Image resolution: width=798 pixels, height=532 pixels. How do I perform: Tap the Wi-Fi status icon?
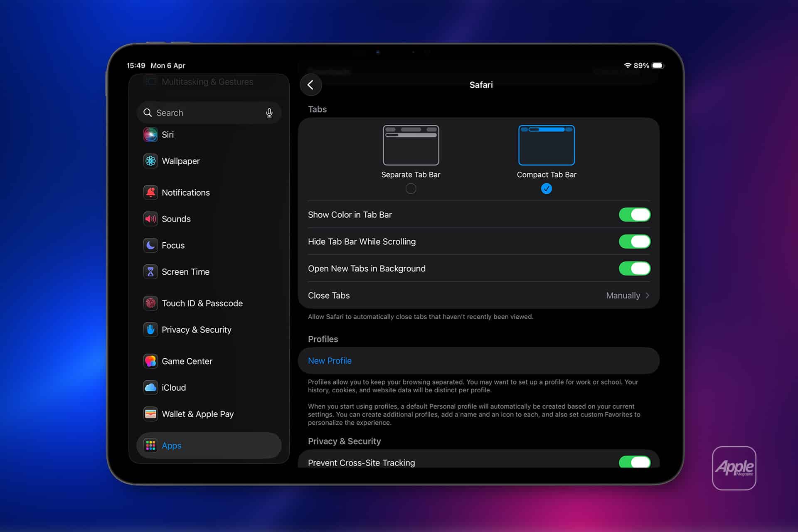(628, 65)
